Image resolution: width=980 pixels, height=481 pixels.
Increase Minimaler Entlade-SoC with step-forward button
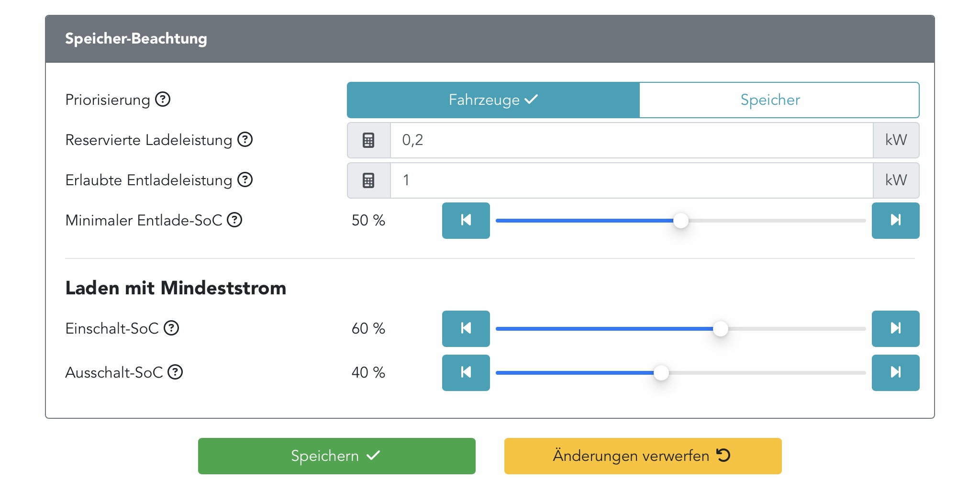tap(895, 221)
